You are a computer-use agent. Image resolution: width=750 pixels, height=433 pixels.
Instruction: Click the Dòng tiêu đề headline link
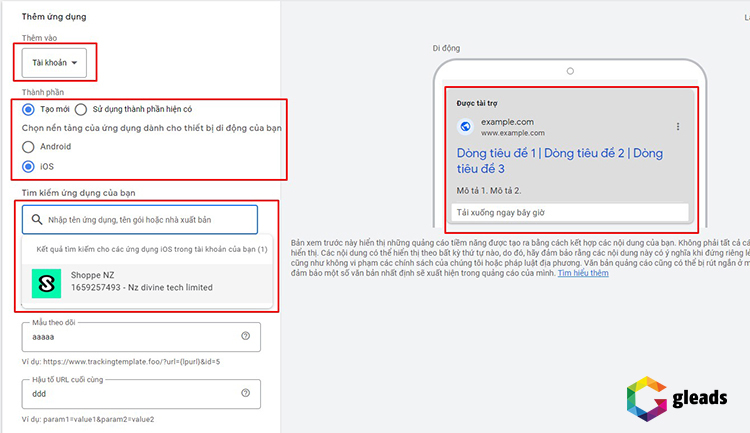pyautogui.click(x=559, y=161)
